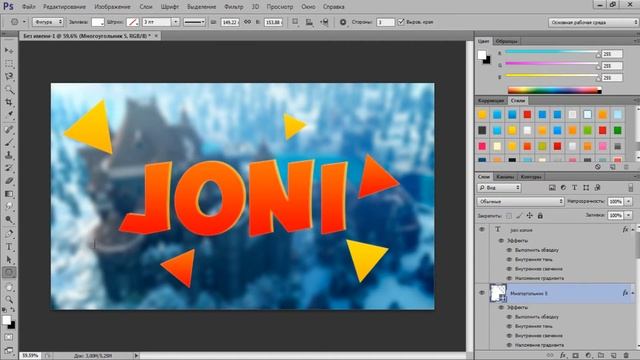The height and width of the screenshot is (360, 640).
Task: Toggle Эффекты visibility of text layer
Action: coord(501,240)
